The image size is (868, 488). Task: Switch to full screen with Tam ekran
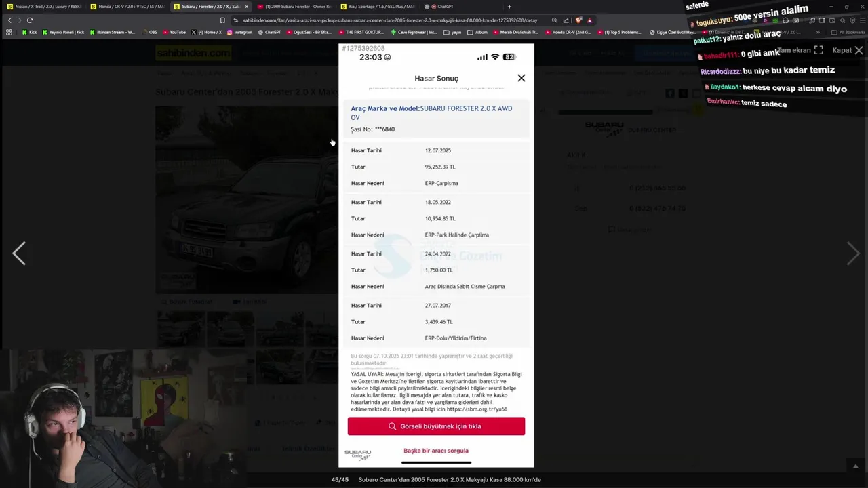click(x=800, y=50)
